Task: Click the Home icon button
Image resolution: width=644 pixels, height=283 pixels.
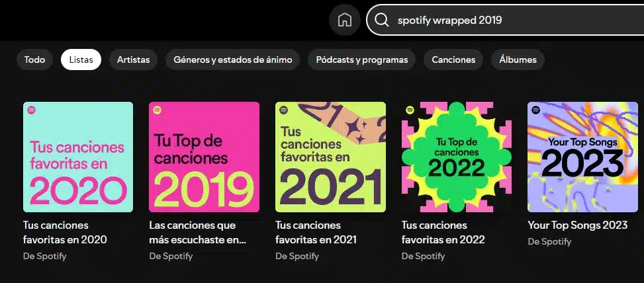Action: pos(344,20)
